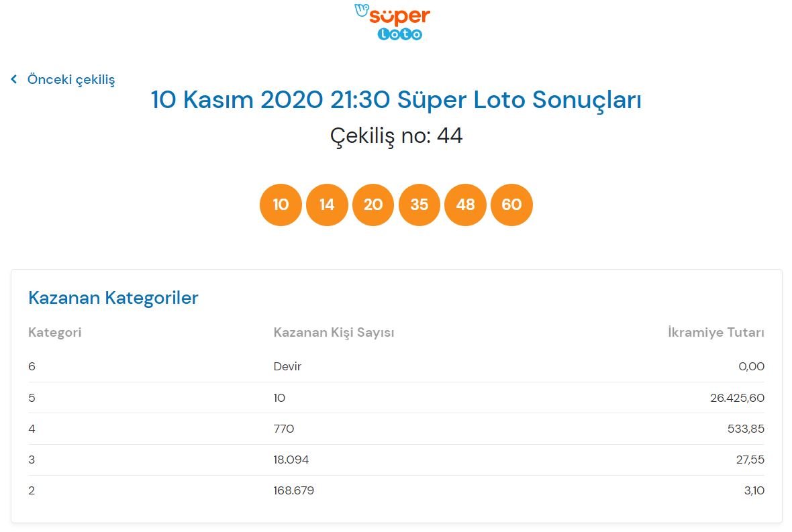Click the Kazanan Kişi Sayısı column header
Screen dimensions: 792x532
point(334,332)
